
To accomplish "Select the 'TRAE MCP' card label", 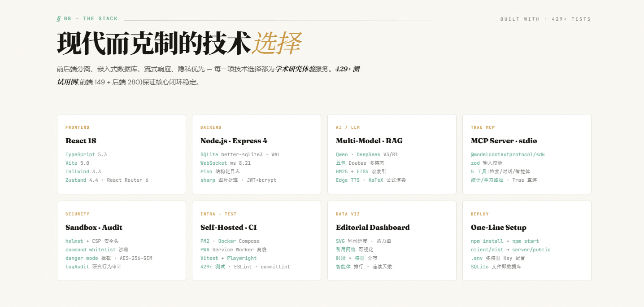I will pyautogui.click(x=483, y=127).
